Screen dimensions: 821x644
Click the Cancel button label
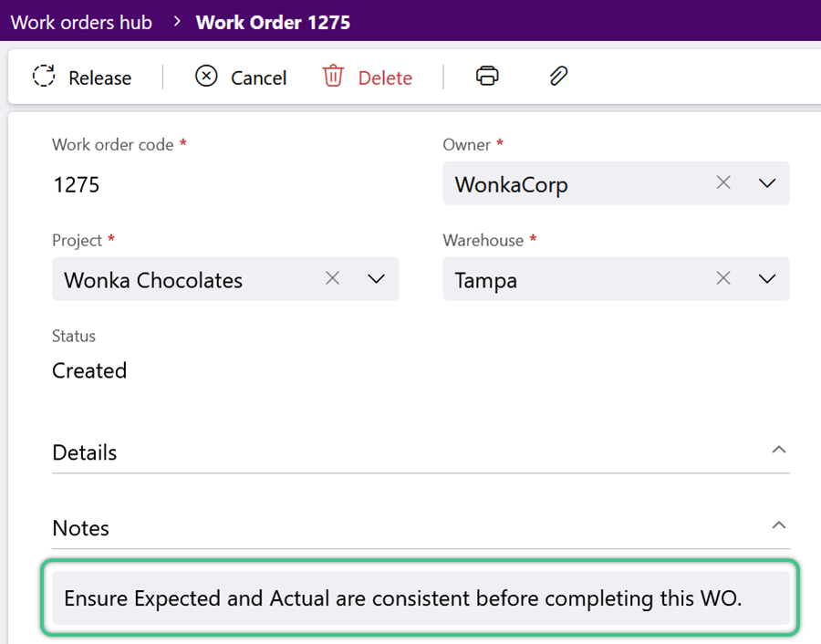(x=259, y=78)
